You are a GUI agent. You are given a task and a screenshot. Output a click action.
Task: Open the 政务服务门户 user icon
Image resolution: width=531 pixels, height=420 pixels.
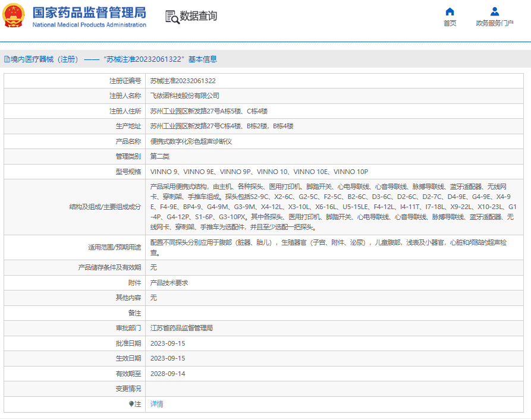[x=495, y=12]
